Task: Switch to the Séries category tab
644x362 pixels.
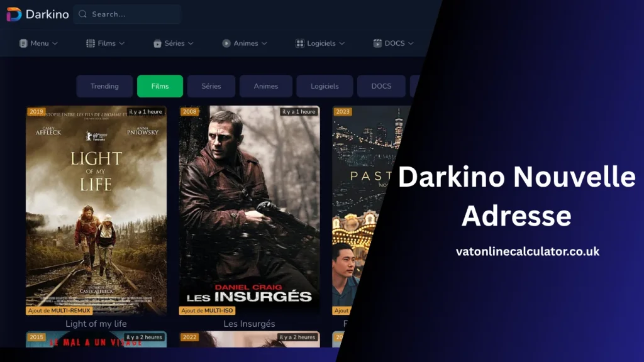Action: pyautogui.click(x=211, y=86)
